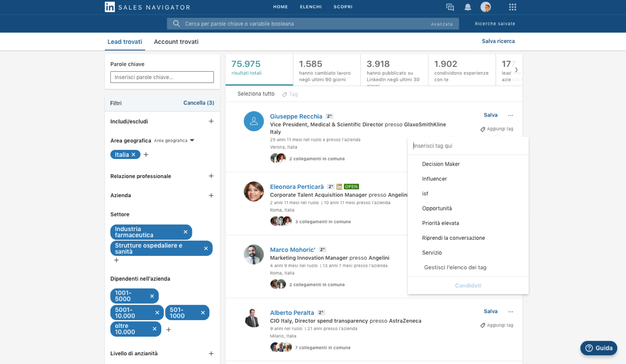Open Marco Mohoric's profile photo
Image resolution: width=626 pixels, height=364 pixels.
point(254,255)
